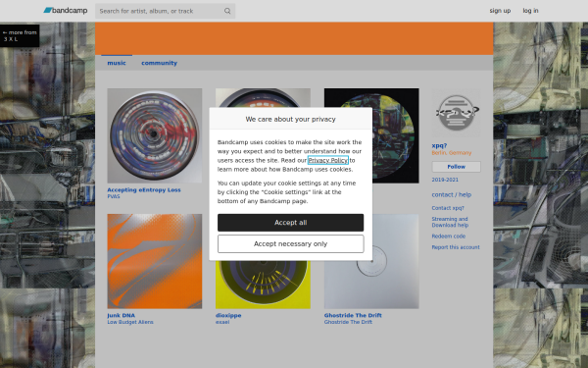Follow the xpq? label
This screenshot has width=588, height=368.
456,167
